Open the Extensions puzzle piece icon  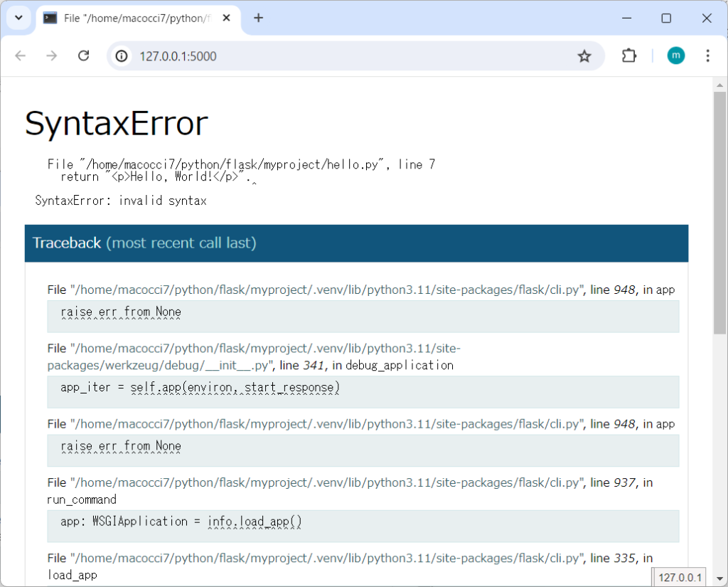629,56
